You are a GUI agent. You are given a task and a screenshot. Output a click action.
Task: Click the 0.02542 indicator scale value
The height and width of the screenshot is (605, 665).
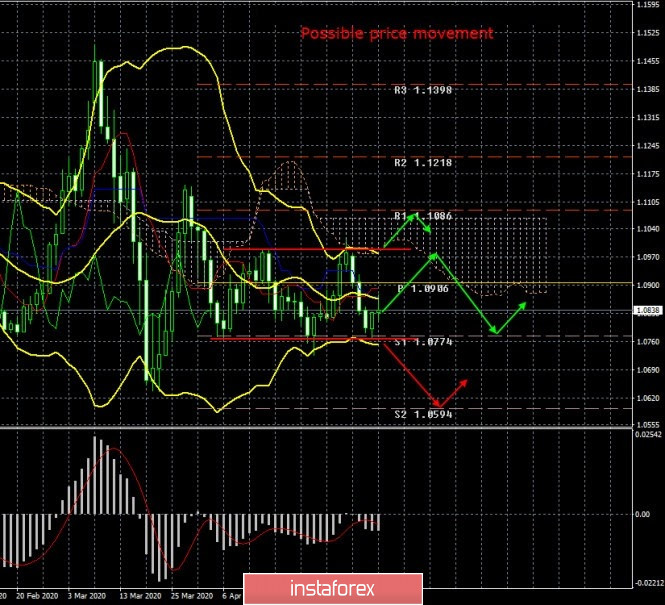[648, 434]
